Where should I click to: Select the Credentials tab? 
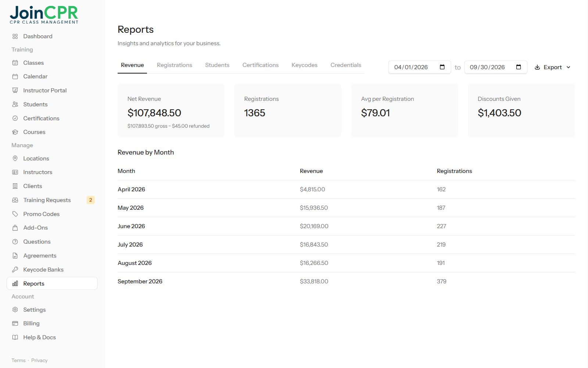(346, 65)
